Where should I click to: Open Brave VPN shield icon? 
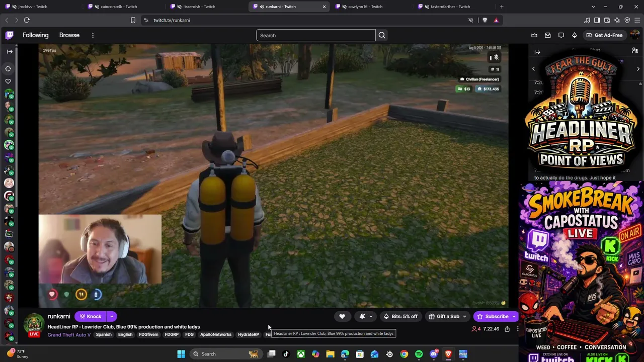coord(627,20)
